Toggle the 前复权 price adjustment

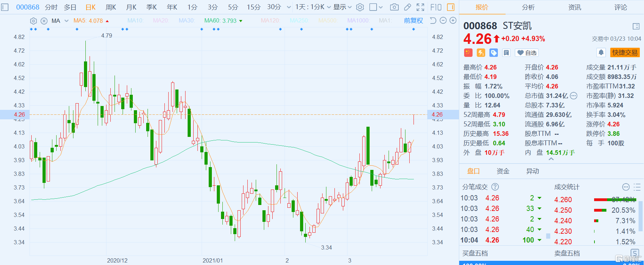click(x=413, y=21)
